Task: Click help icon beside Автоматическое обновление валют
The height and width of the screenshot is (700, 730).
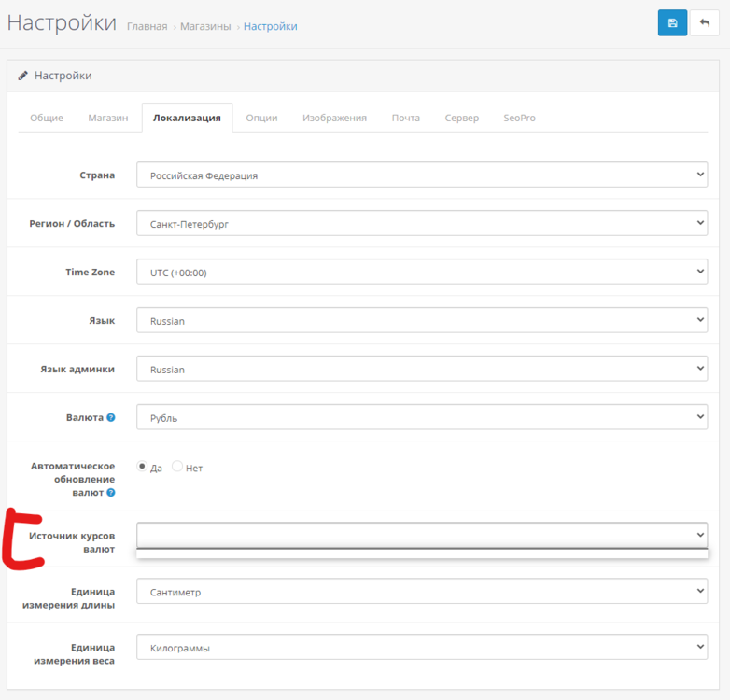Action: point(111,492)
